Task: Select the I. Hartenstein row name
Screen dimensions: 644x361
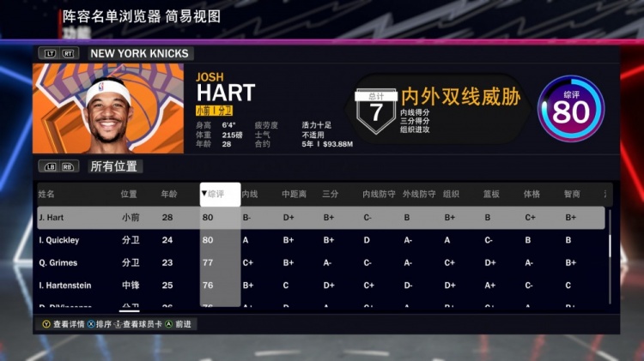Action: tap(65, 285)
